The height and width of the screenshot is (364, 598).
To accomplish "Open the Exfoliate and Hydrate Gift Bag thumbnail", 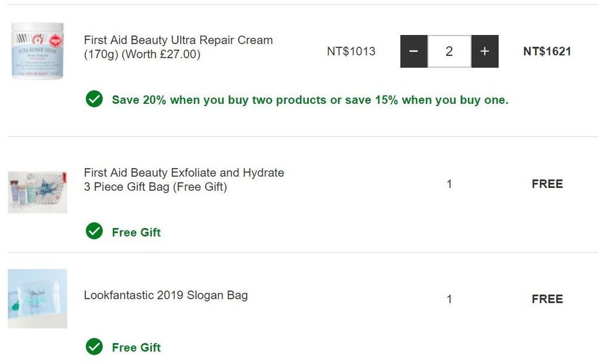I will [x=37, y=192].
